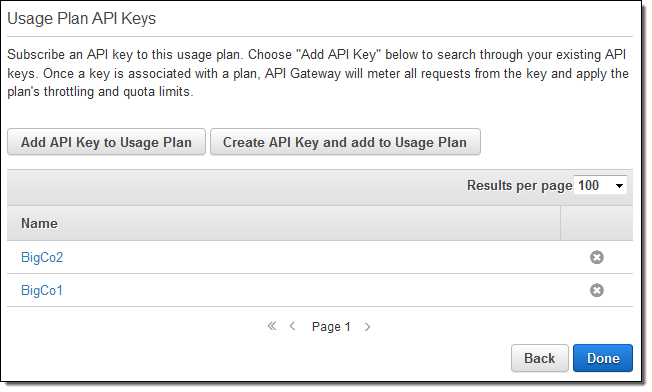Click Add API Key to Usage Plan

(x=106, y=142)
